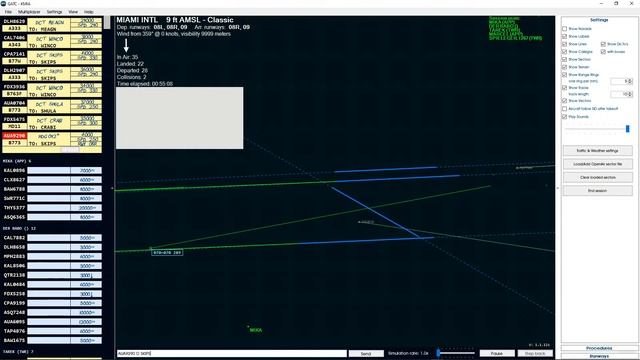The image size is (640, 360).
Task: Select the AUA0704 flight strip
Action: pos(52,107)
